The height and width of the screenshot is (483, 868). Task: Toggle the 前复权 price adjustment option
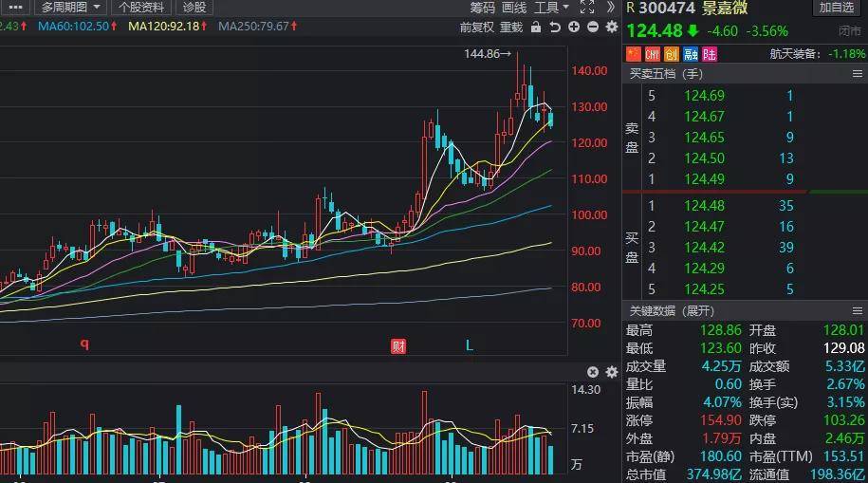point(476,27)
